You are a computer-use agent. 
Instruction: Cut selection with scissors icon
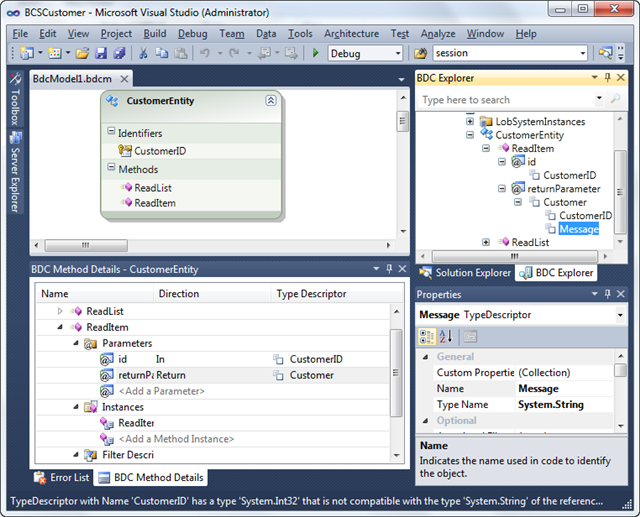click(x=143, y=53)
